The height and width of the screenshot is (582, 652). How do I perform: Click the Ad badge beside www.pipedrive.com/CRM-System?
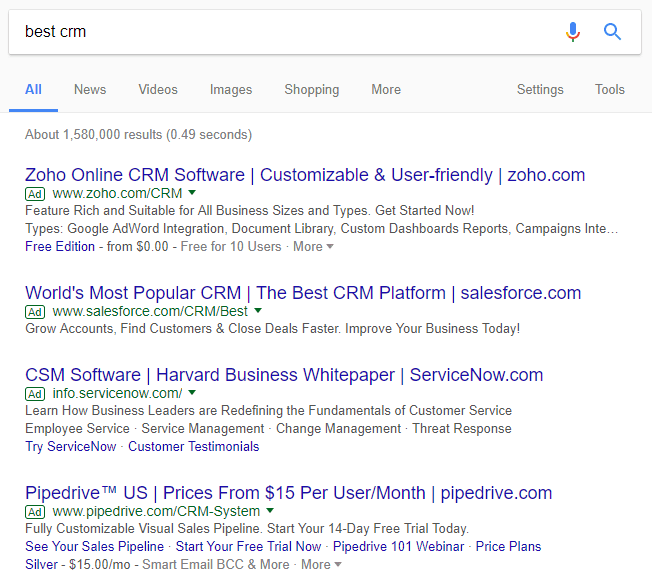(x=35, y=512)
